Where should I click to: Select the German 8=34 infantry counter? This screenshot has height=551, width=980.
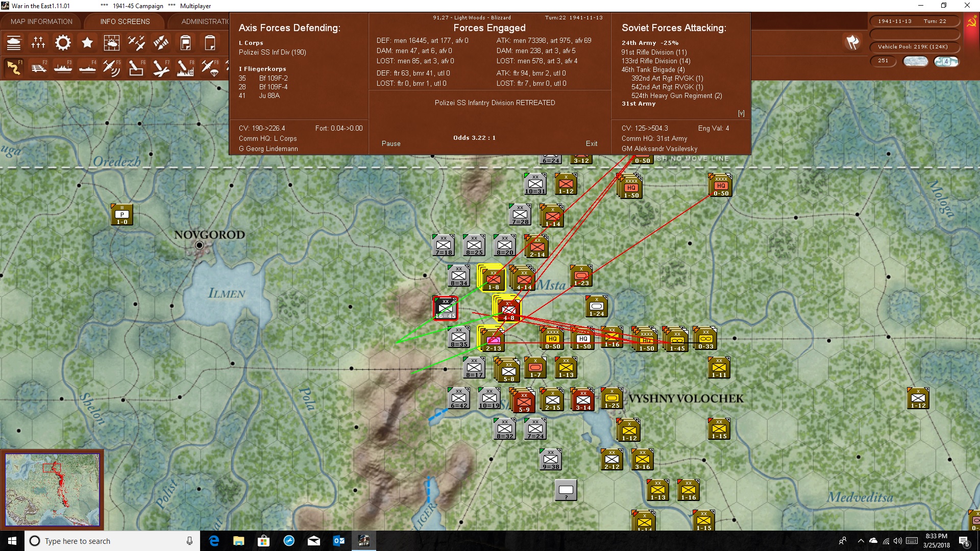(x=459, y=276)
